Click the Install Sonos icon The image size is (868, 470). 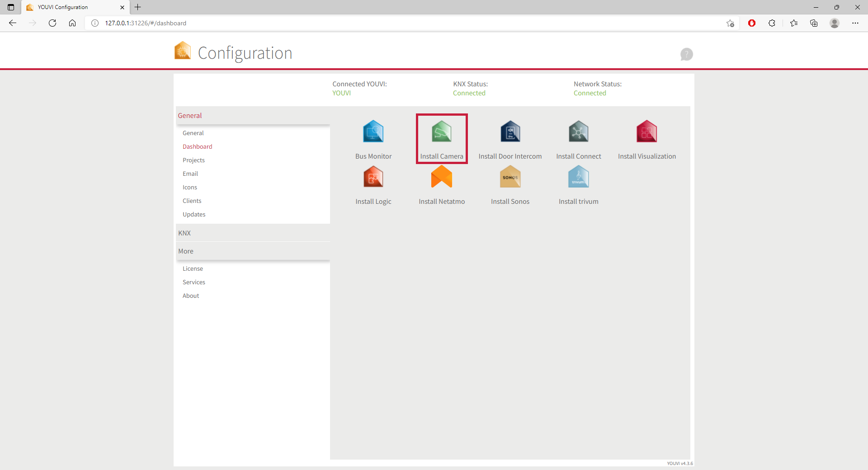click(x=510, y=177)
